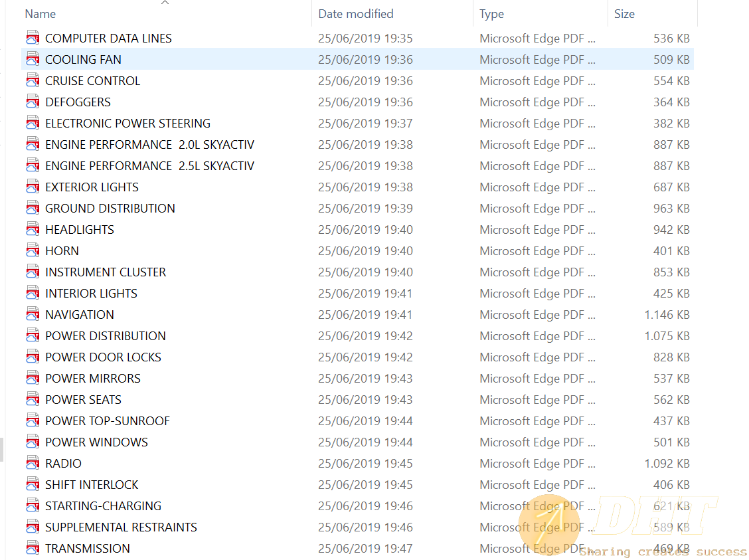Click the PDF icon beside RADIO
749x560 pixels.
(33, 464)
